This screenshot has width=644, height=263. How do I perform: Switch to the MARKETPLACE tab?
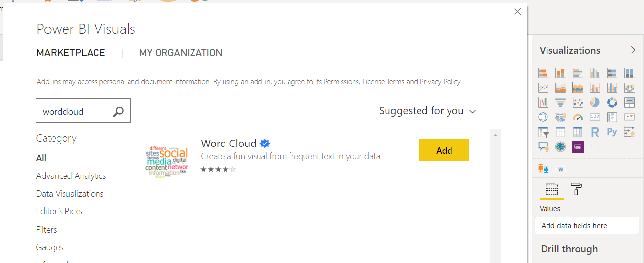[x=71, y=53]
